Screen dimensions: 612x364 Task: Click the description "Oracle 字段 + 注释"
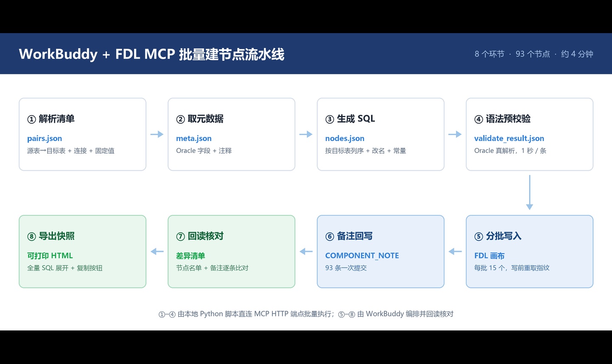(x=204, y=151)
